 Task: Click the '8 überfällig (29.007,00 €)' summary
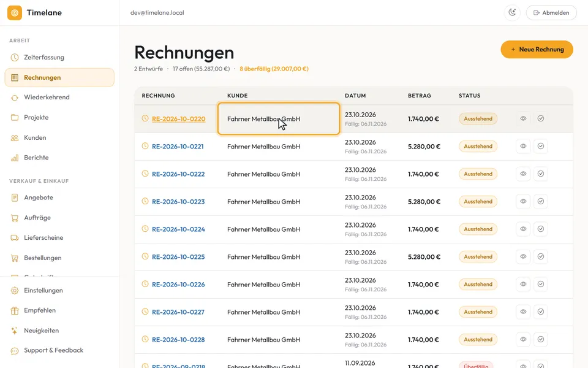pyautogui.click(x=274, y=69)
